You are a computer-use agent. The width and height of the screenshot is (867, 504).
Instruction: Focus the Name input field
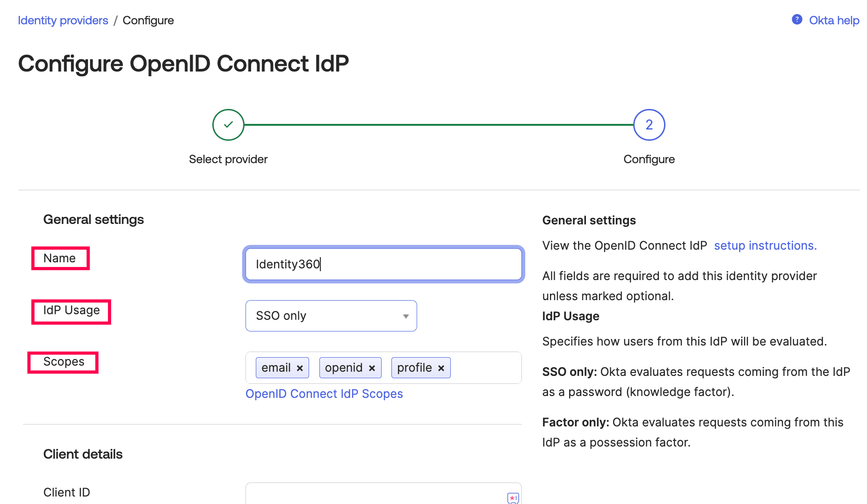pos(383,264)
